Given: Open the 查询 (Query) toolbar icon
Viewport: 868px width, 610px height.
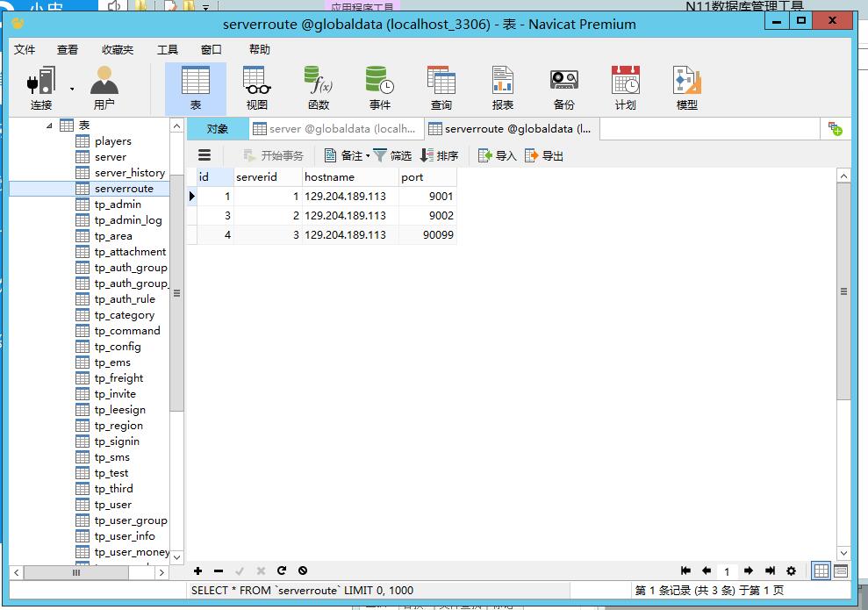Looking at the screenshot, I should tap(441, 88).
